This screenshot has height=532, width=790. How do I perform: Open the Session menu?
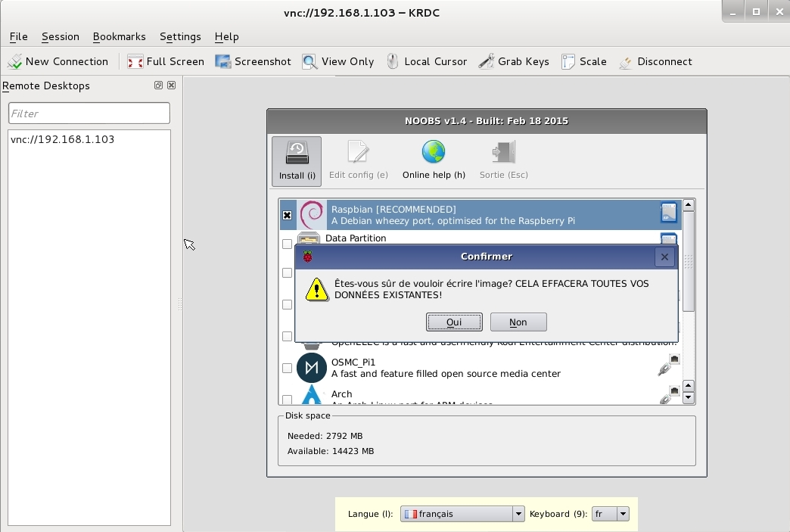(61, 37)
